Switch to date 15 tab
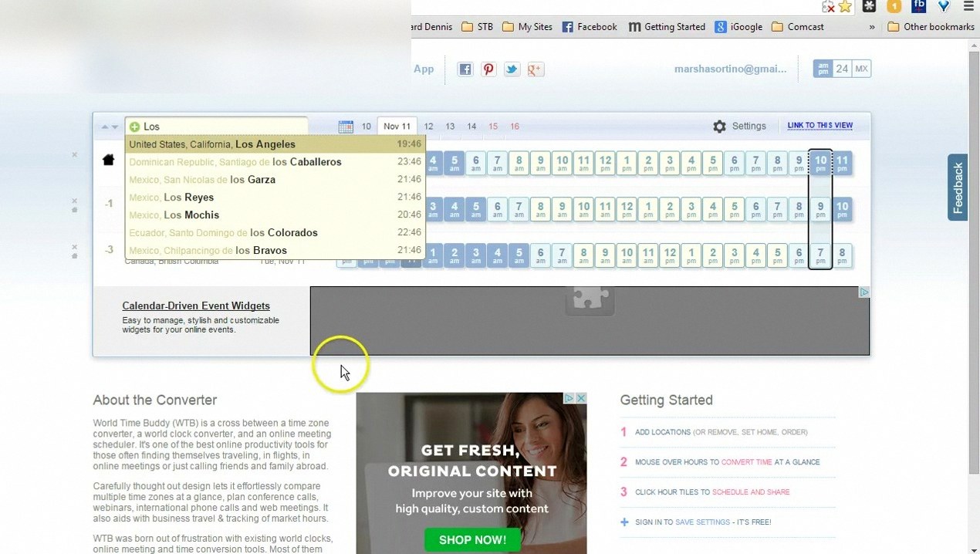 (x=493, y=127)
